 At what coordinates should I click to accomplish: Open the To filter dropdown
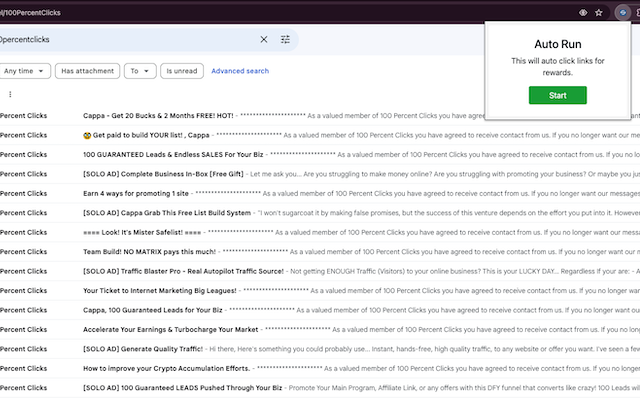(140, 71)
